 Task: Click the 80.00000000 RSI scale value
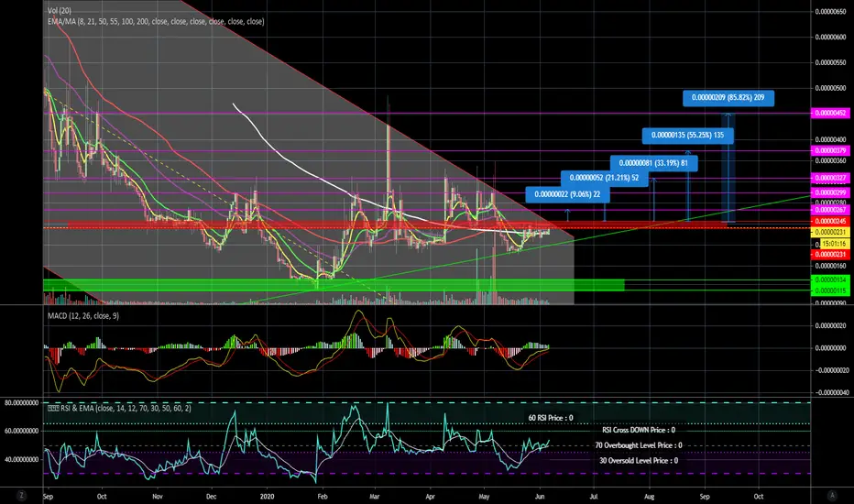click(21, 402)
